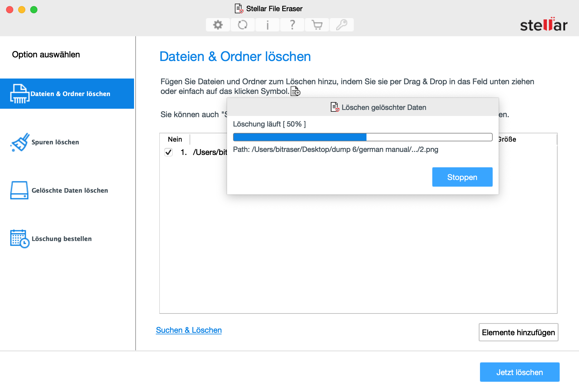
Task: Click 'Löschen gelöschter Daten' dialog title
Action: point(384,108)
